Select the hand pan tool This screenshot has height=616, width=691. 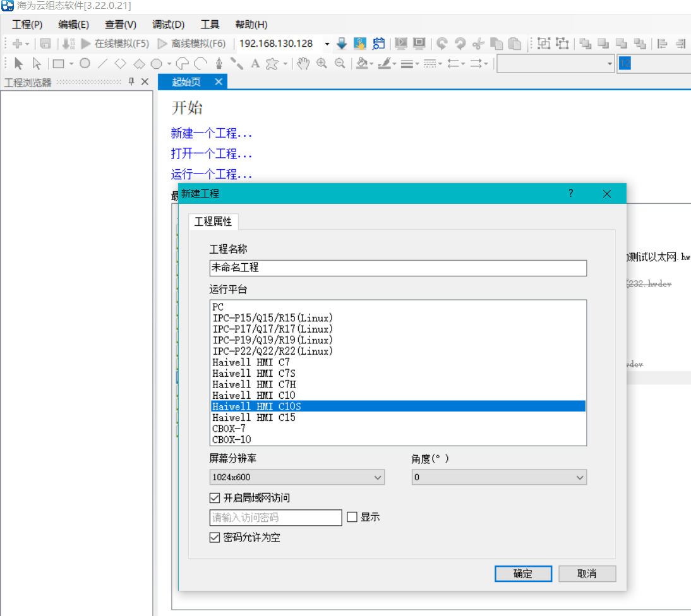(303, 64)
